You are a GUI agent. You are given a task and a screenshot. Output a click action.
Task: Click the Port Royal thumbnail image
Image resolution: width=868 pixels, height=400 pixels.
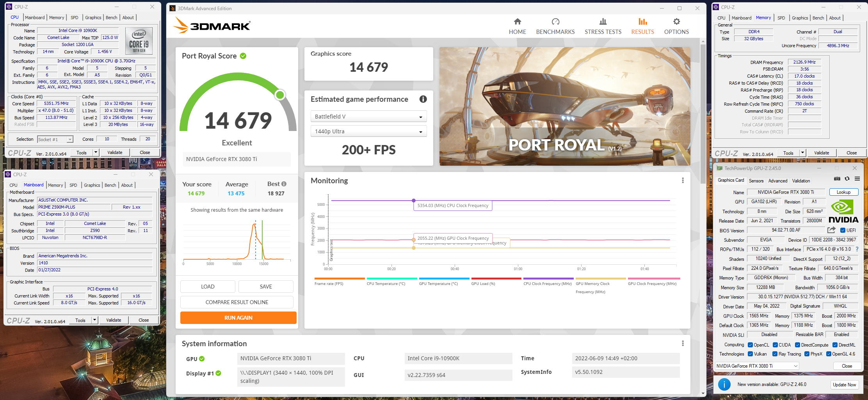[565, 106]
